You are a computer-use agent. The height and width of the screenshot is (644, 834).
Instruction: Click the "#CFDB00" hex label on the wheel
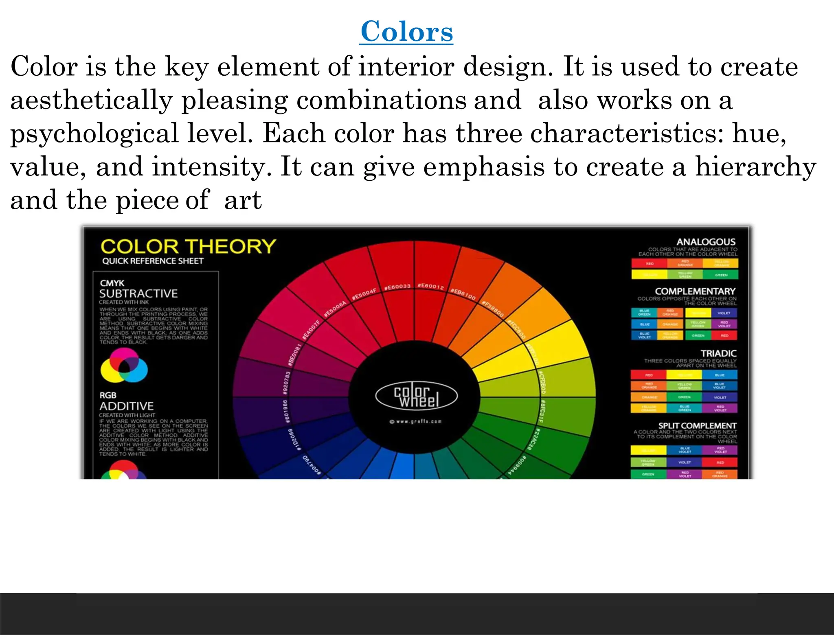542,382
